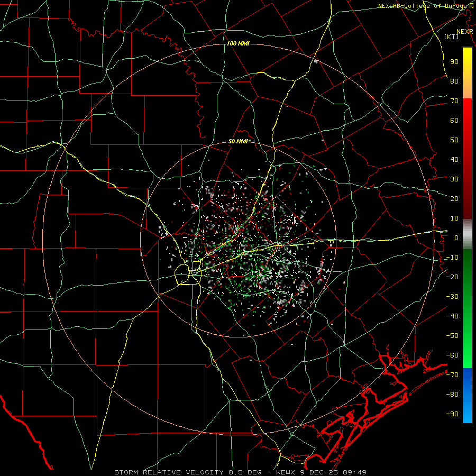Click the Storm Relative Velocity caption at bottom

240,472
